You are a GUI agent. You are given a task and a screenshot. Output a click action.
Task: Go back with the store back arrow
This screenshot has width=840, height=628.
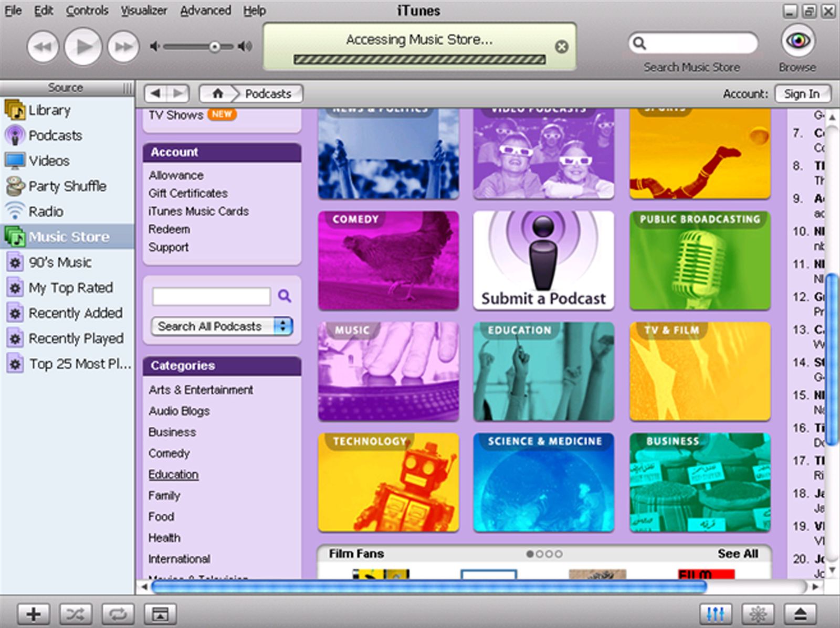pyautogui.click(x=155, y=93)
